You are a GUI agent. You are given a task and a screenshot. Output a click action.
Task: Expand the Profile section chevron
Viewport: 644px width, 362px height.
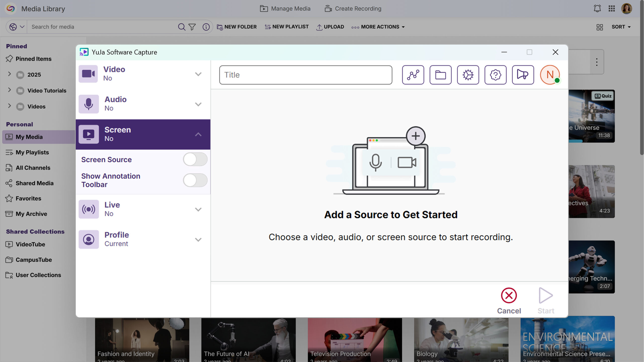point(198,240)
